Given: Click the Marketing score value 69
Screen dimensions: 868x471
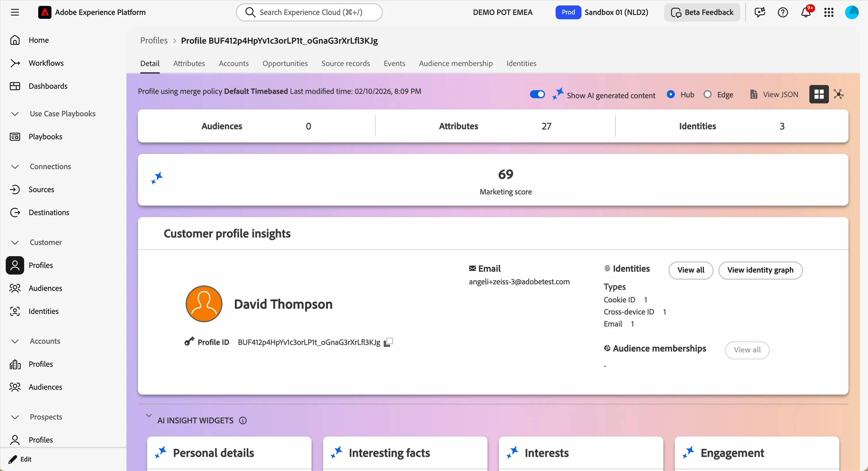Looking at the screenshot, I should click(x=506, y=174).
